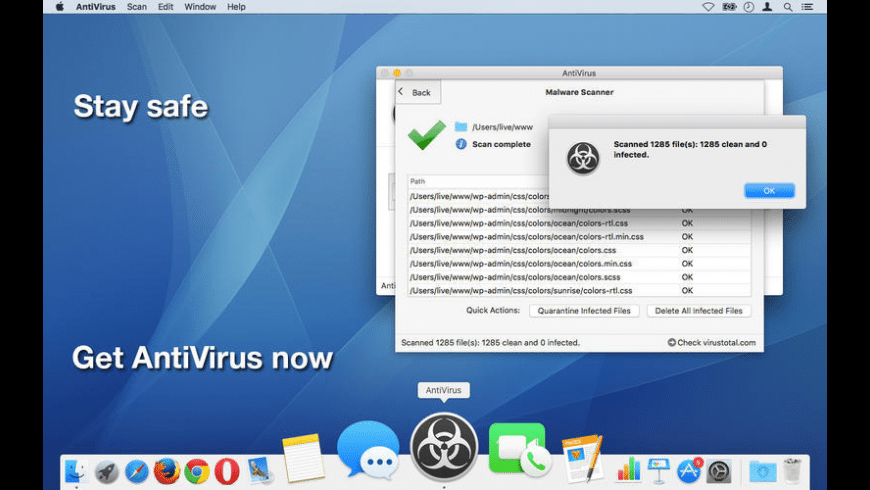Select the ocean/colors.css row
870x490 pixels.
[579, 250]
